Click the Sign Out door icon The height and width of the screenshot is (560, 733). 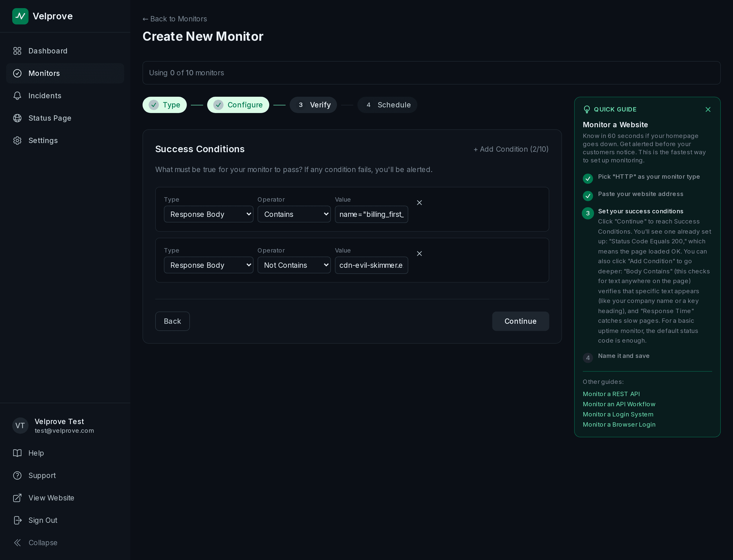click(x=17, y=520)
